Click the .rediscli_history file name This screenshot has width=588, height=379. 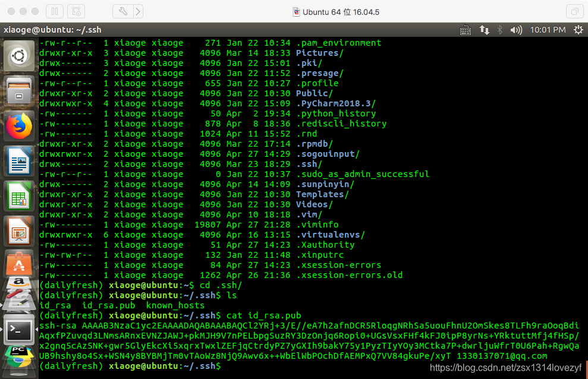tap(341, 124)
